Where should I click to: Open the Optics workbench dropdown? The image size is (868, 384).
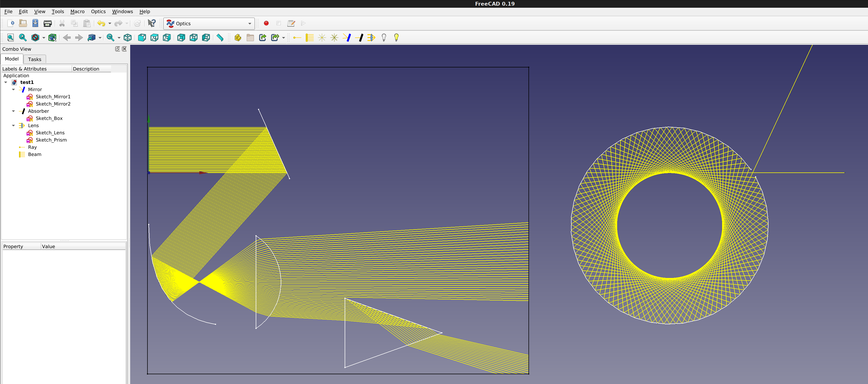[x=209, y=24]
